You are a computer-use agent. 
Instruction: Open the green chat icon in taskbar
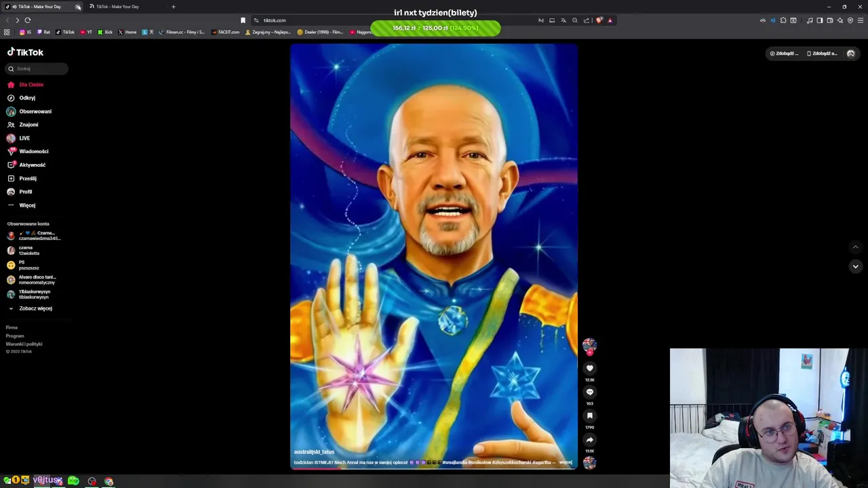coord(73,481)
